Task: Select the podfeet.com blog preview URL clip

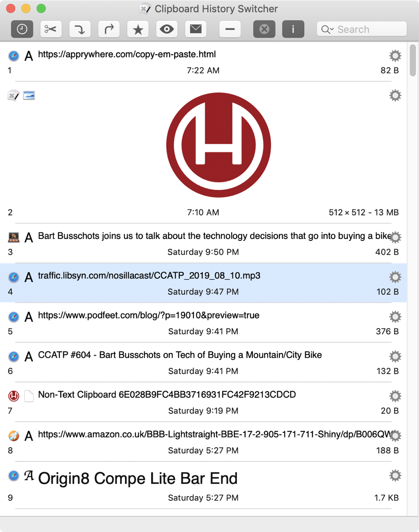Action: [148, 316]
